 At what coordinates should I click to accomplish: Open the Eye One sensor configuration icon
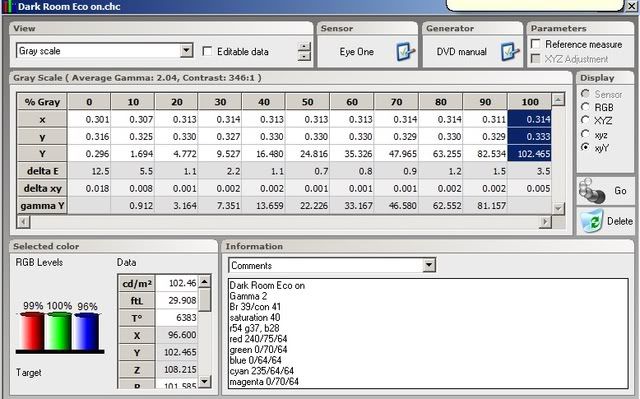pos(406,52)
